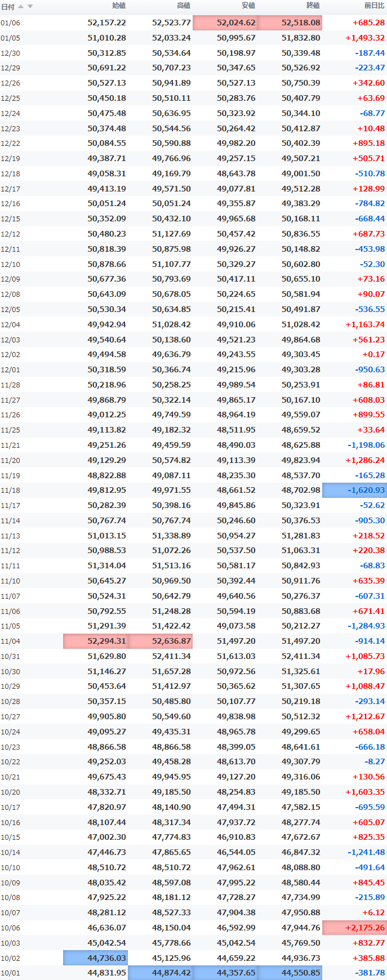Select the date cell 11/14
The width and height of the screenshot is (387, 980).
click(x=10, y=521)
